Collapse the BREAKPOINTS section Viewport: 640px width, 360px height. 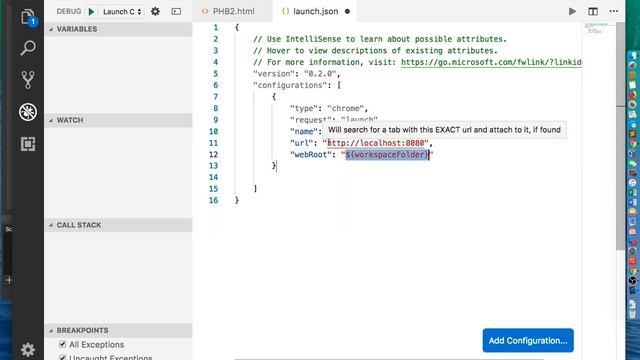[118, 330]
